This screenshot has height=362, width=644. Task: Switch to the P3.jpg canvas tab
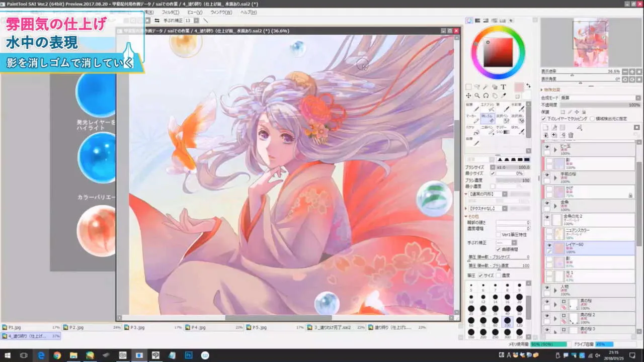(x=136, y=327)
